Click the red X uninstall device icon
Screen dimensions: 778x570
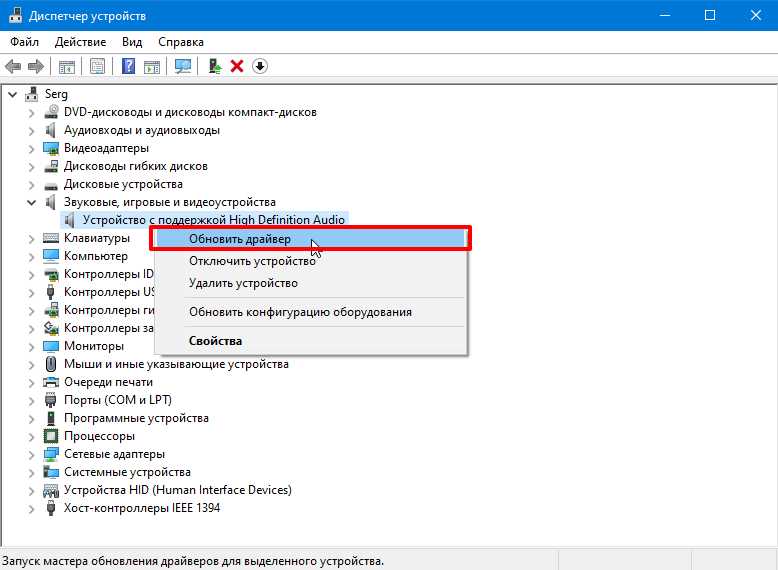tap(237, 66)
